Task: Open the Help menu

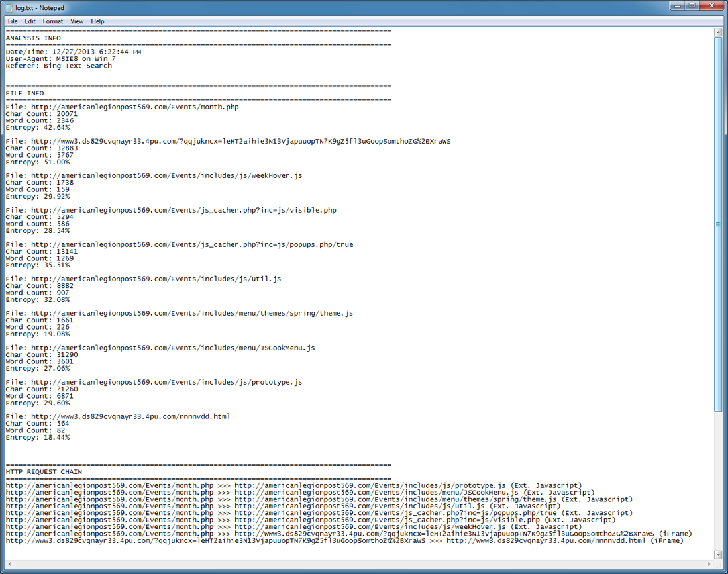Action: click(x=97, y=21)
